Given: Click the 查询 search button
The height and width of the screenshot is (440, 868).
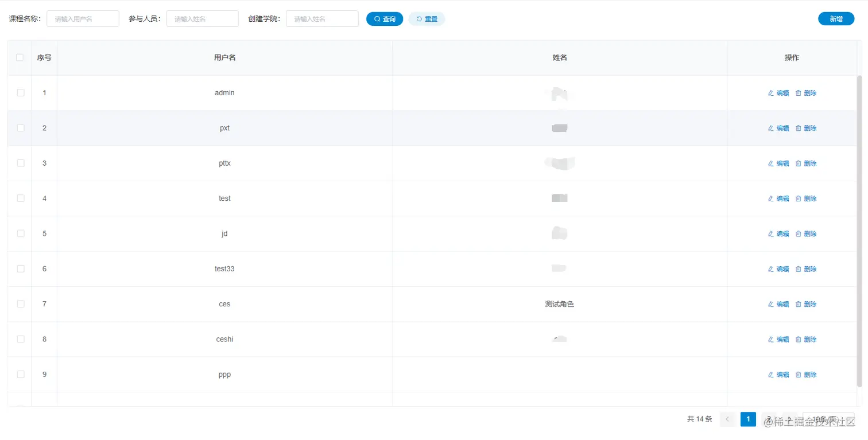Looking at the screenshot, I should tap(385, 19).
